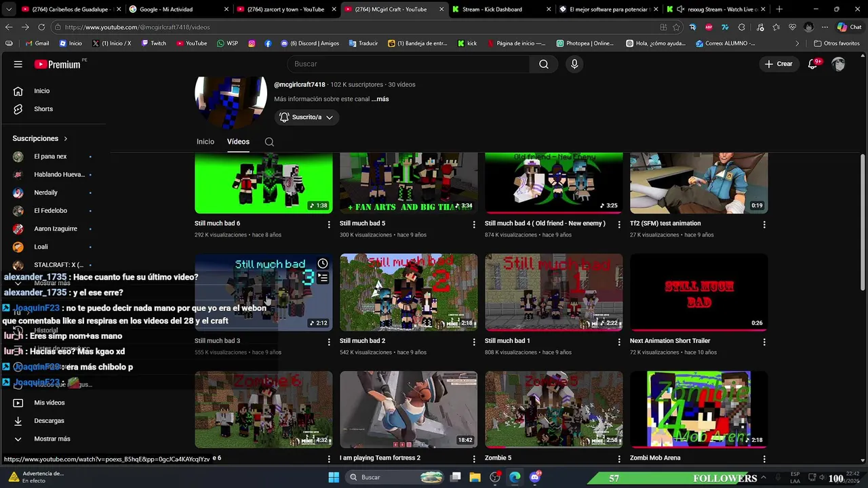
Task: Open File Explorer from taskbar
Action: [475, 477]
